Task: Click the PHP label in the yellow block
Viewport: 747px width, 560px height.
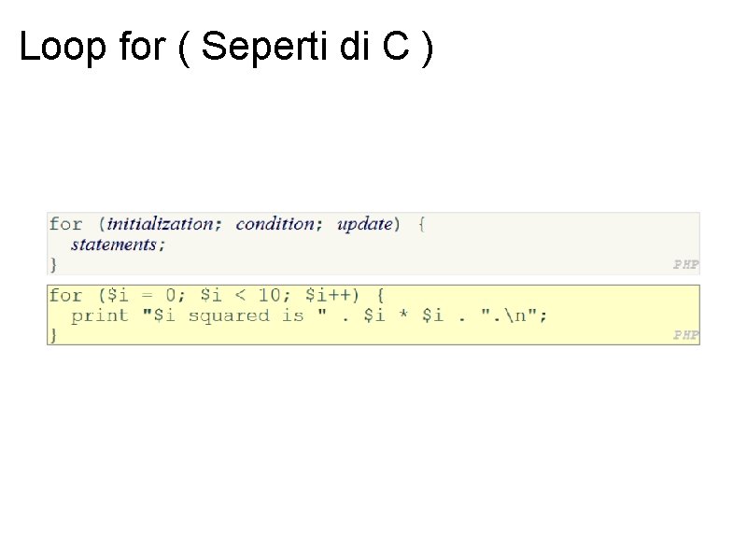Action: 686,334
